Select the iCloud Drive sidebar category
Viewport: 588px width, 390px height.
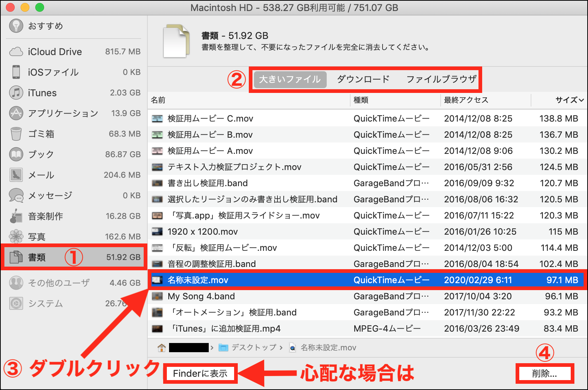(x=74, y=52)
